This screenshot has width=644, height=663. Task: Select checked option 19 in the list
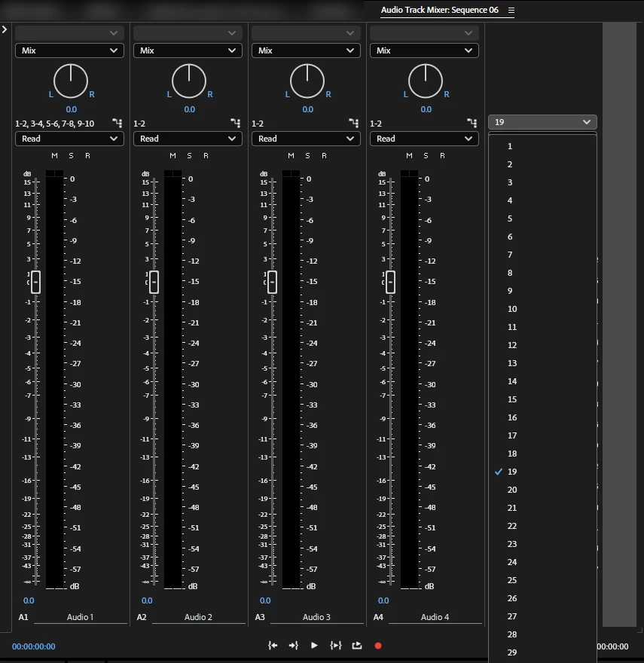pos(542,472)
